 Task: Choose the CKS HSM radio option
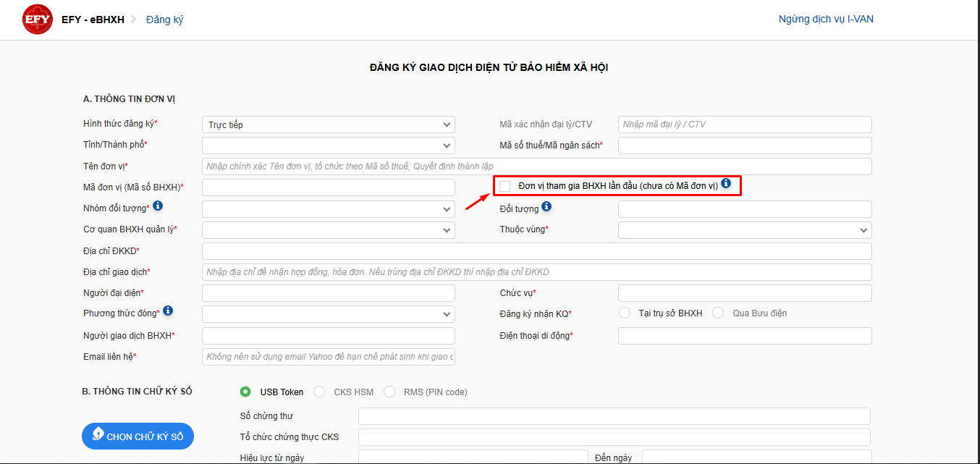coord(319,392)
